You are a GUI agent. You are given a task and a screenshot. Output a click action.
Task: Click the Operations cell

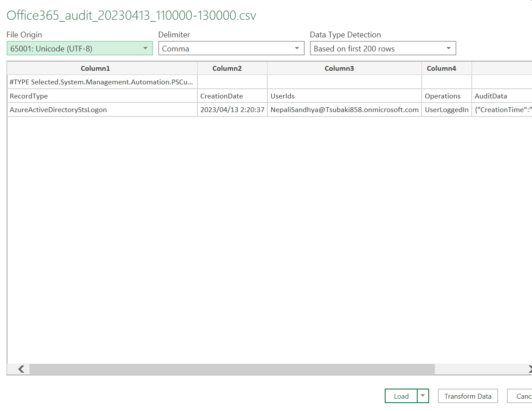pos(447,96)
